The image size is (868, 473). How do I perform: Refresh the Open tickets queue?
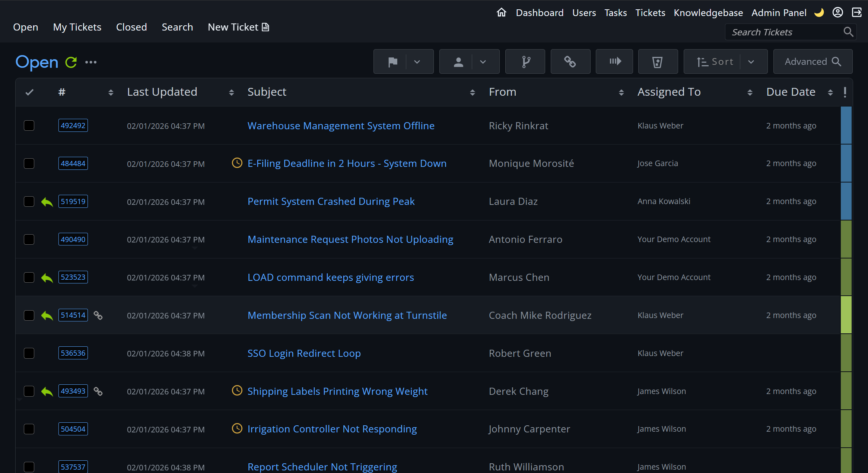click(71, 62)
